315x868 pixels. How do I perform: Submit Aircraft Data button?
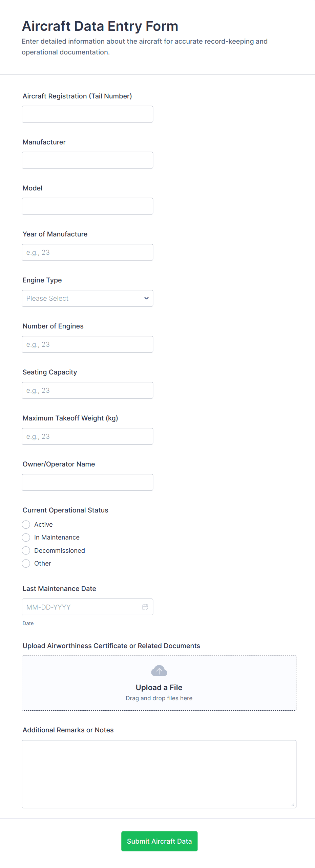pyautogui.click(x=159, y=841)
